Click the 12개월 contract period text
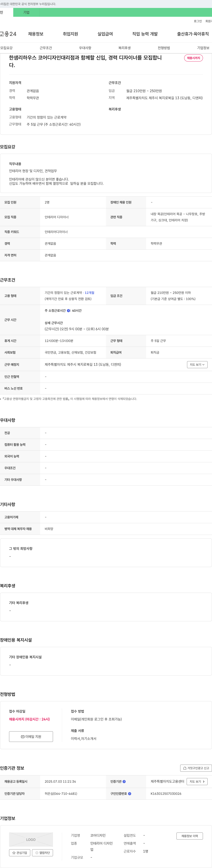 [x=89, y=293]
